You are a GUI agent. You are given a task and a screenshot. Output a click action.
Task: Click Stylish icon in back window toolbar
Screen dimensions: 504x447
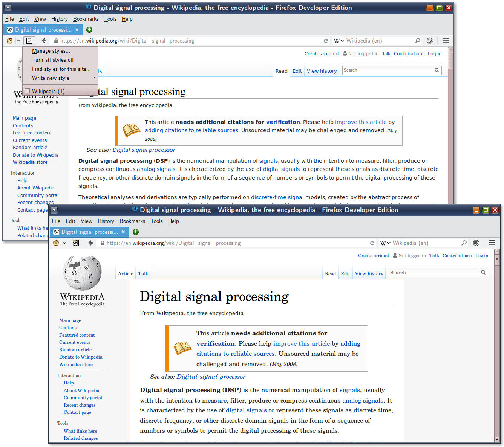(x=29, y=41)
